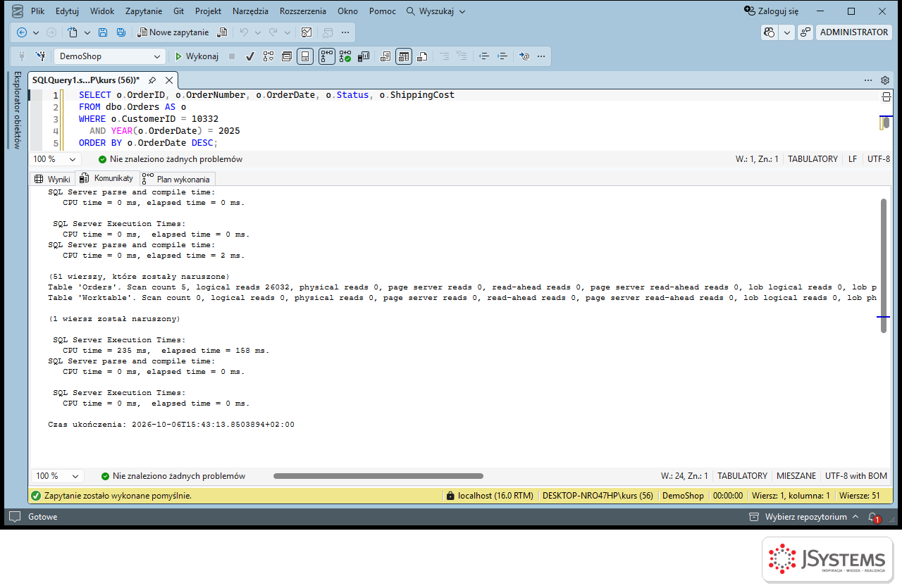Click the Save All icon
The image size is (902, 588).
121,32
